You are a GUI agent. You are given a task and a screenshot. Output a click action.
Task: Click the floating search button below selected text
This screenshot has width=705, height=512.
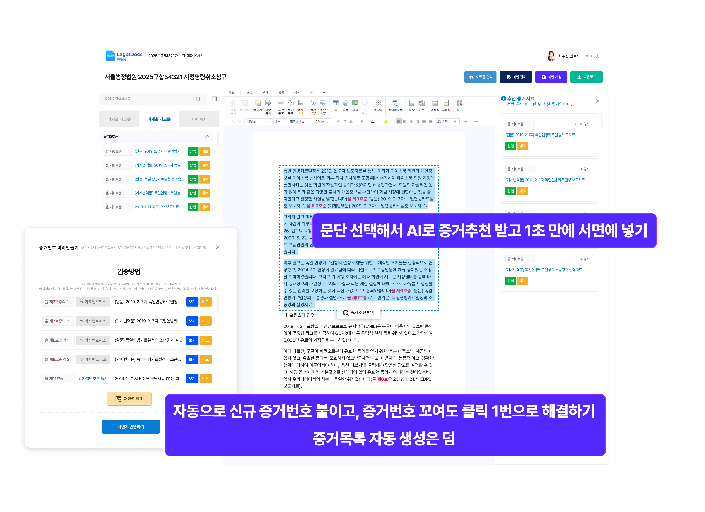(x=358, y=312)
